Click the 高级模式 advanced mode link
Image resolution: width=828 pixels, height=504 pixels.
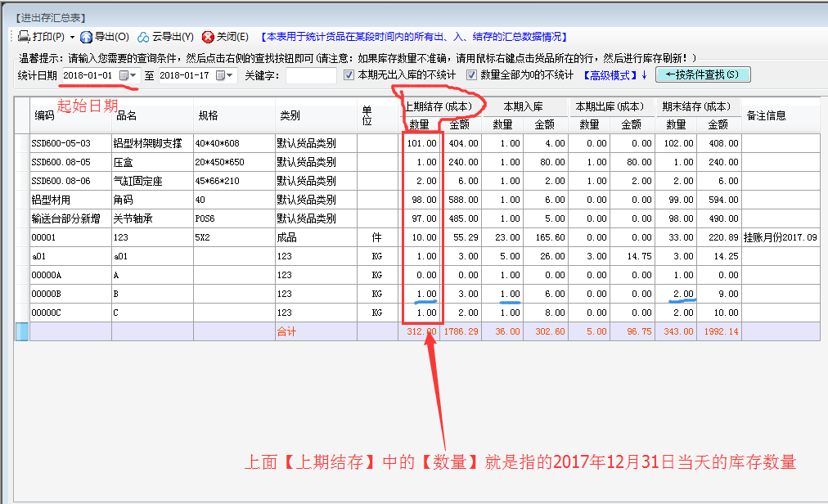tap(610, 75)
